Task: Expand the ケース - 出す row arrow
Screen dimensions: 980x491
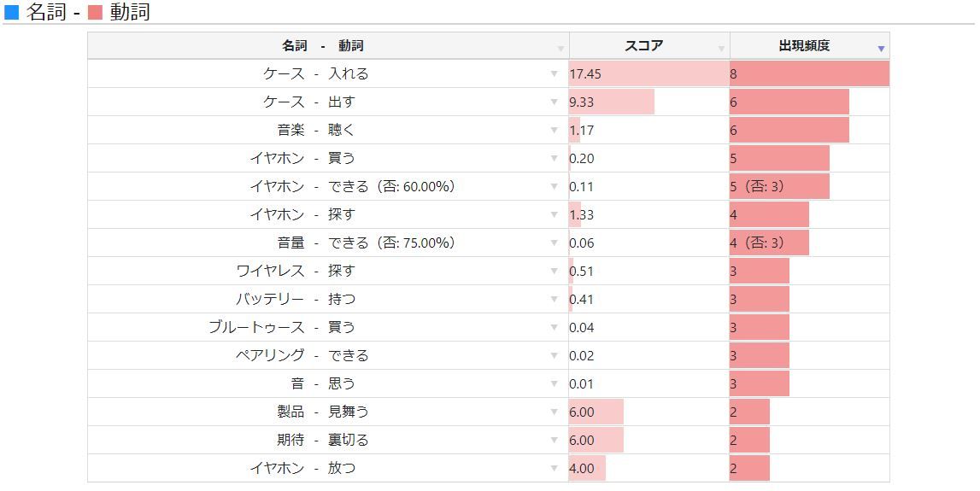Action: click(x=554, y=102)
